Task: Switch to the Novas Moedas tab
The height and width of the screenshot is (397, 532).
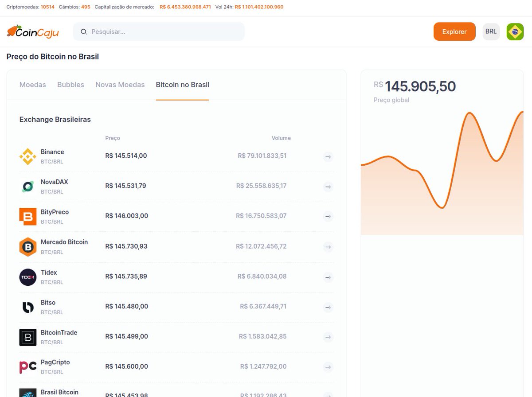Action: coord(120,85)
